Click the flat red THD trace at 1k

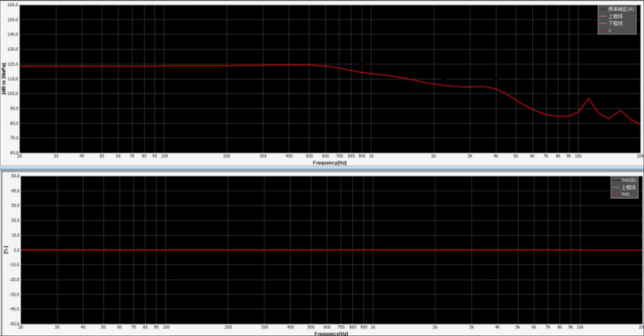point(373,250)
